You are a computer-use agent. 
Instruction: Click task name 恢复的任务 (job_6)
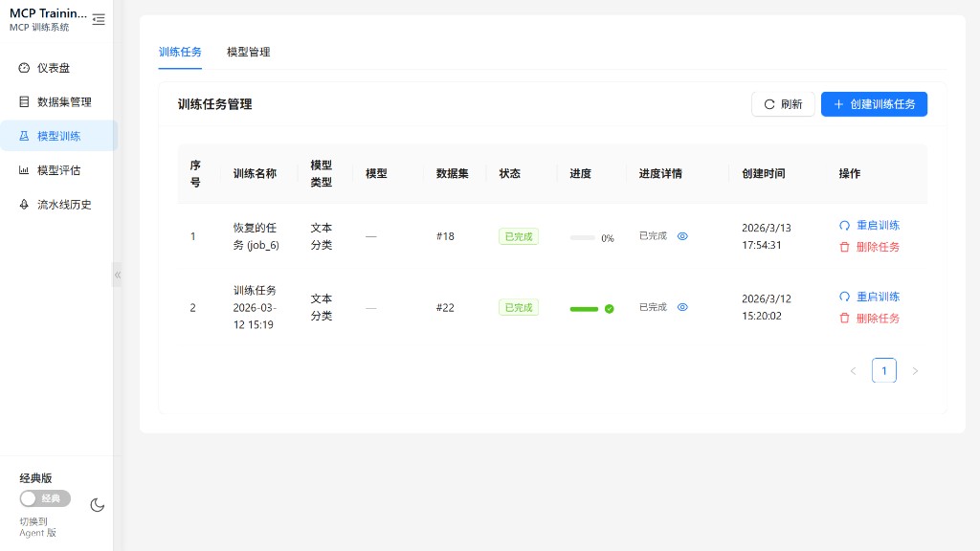[x=256, y=236]
